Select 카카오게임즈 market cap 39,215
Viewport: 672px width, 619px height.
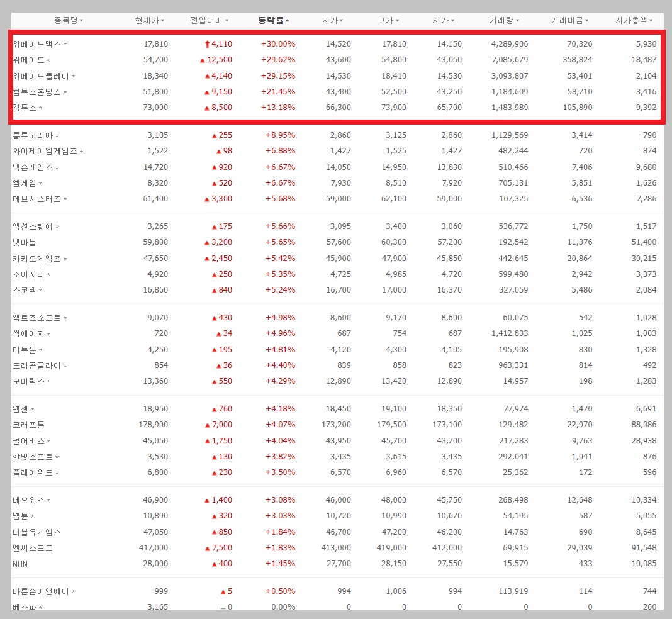pos(644,259)
